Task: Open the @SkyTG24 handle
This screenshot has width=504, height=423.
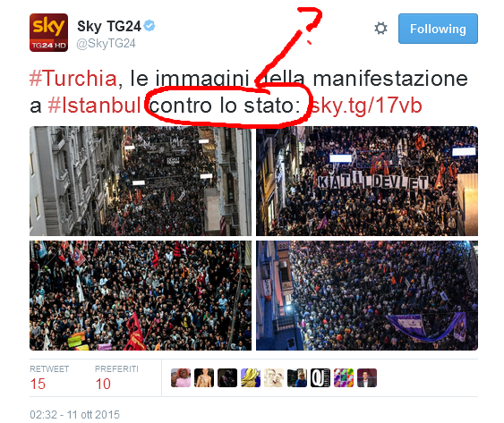Action: [x=106, y=43]
